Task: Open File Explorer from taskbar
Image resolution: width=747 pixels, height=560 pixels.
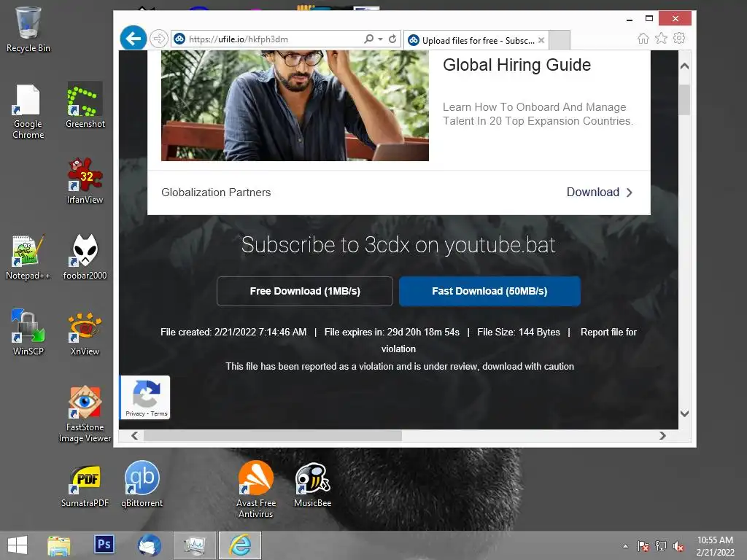Action: point(59,545)
